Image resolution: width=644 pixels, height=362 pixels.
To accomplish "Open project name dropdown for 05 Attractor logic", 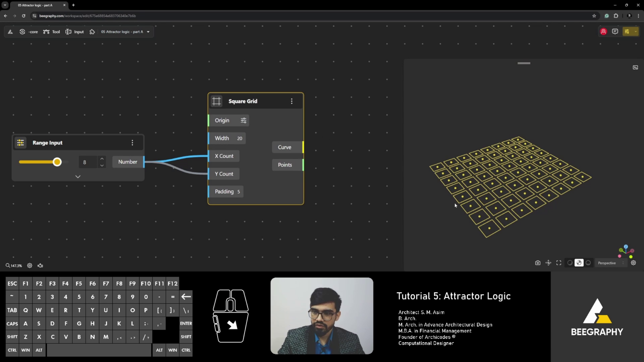I will point(148,31).
